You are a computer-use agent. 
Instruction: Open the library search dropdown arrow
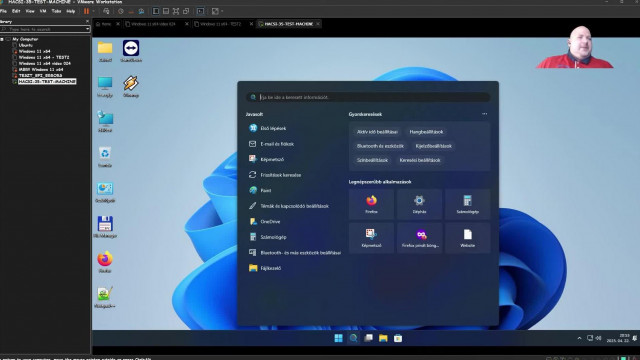tap(87, 29)
